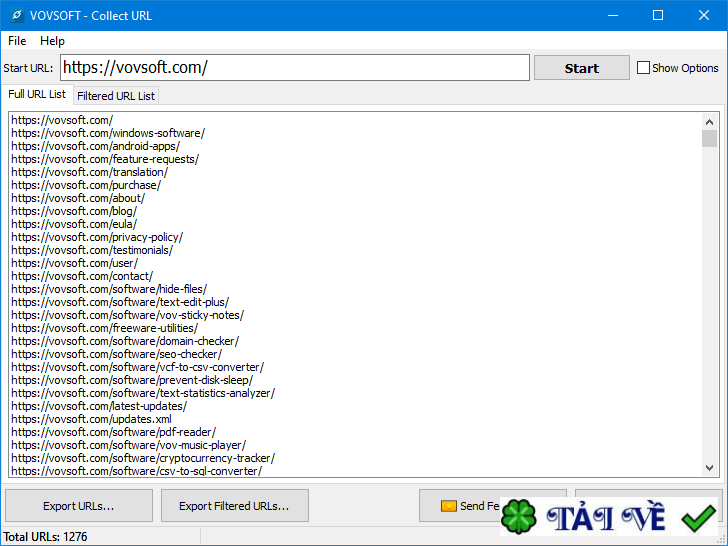Screen dimensions: 728x546
Task: Click the Start URL label
Action: (x=28, y=68)
